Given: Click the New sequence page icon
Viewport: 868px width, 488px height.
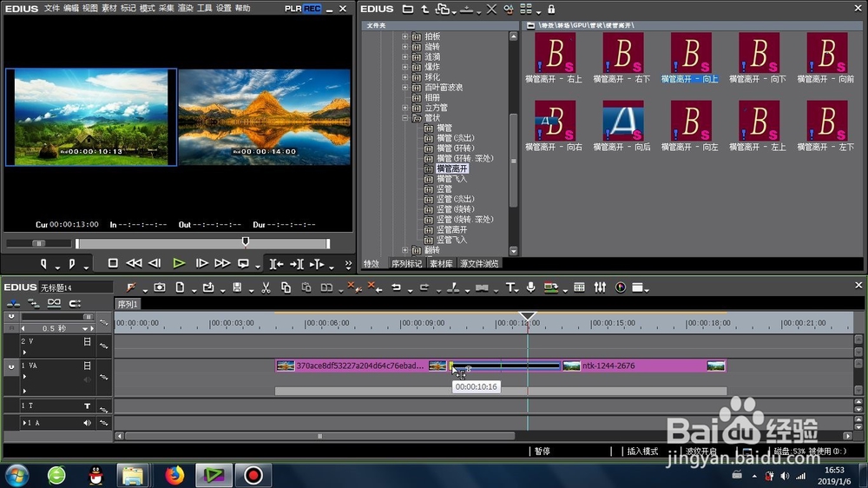Looking at the screenshot, I should point(180,287).
